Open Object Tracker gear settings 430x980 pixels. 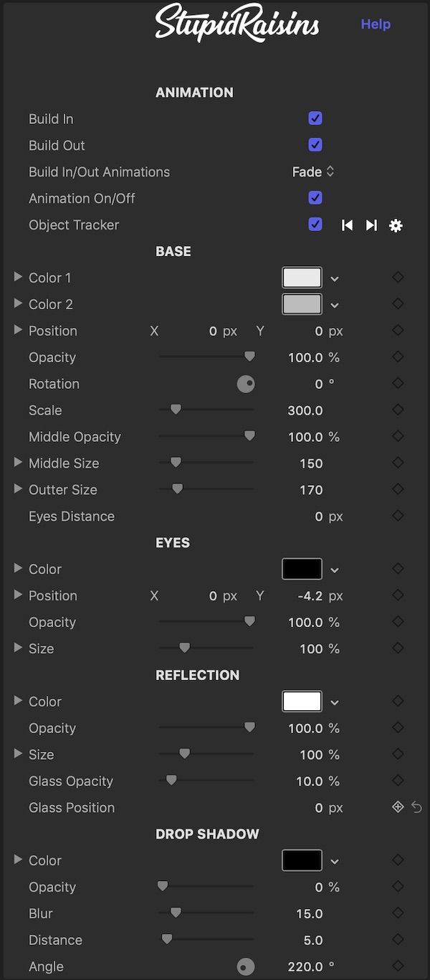396,225
